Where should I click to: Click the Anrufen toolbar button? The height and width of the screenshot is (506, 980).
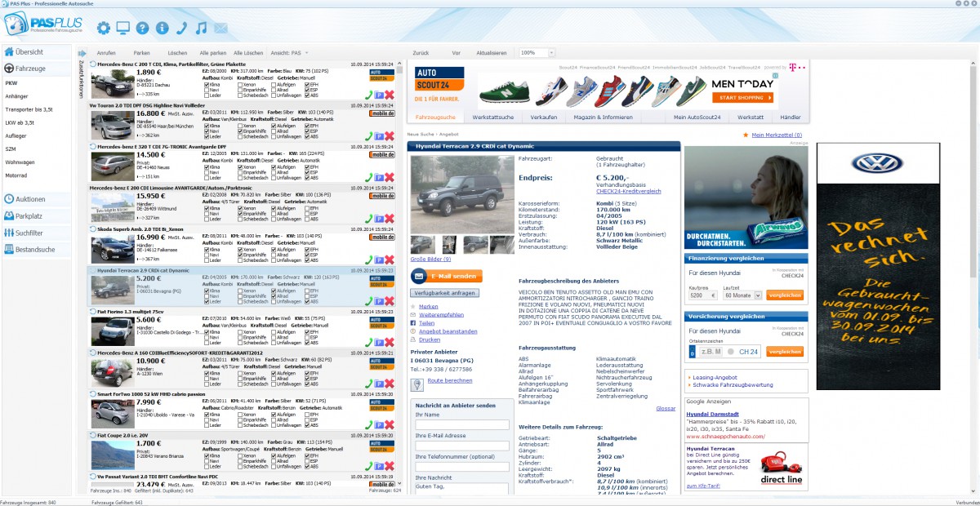pos(106,52)
